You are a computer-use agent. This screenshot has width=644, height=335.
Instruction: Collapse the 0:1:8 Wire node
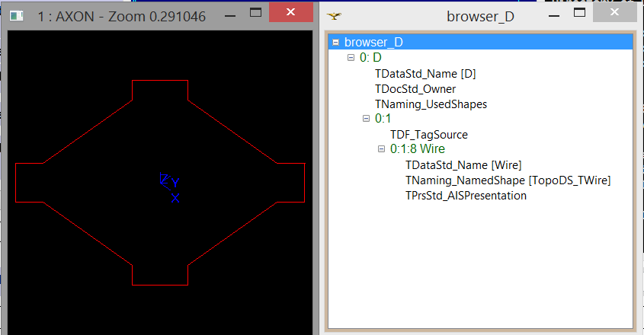click(x=382, y=149)
